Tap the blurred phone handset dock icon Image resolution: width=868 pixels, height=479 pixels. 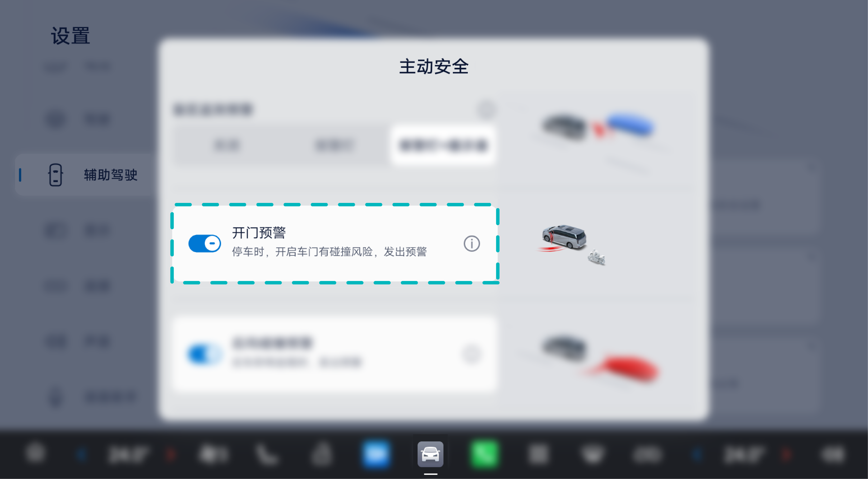pos(266,455)
